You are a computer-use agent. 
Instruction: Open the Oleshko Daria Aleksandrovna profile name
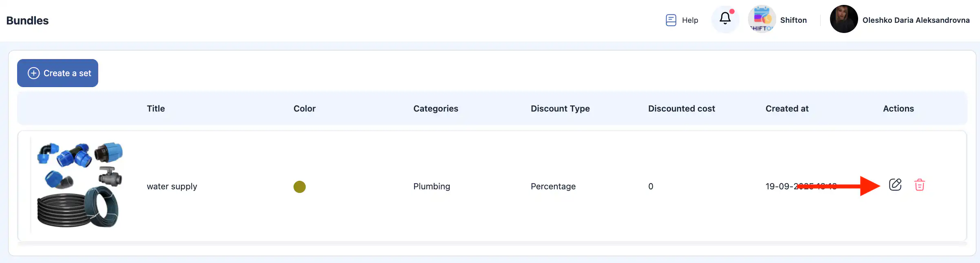click(x=916, y=20)
